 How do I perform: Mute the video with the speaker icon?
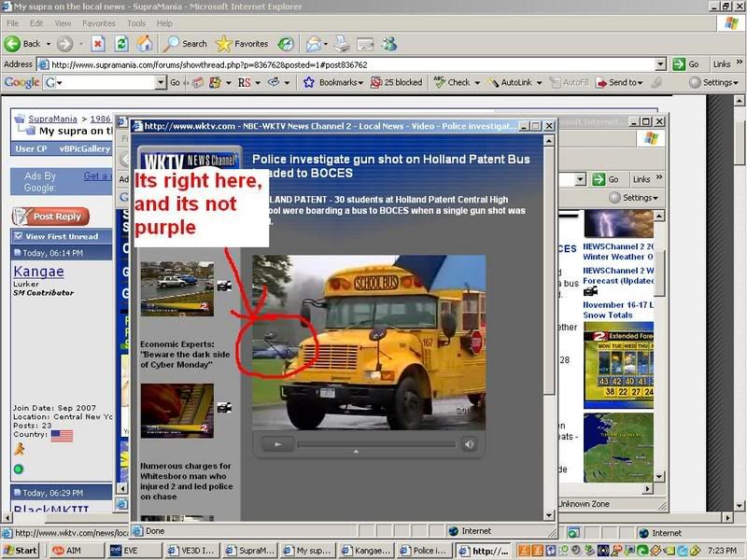tap(470, 444)
